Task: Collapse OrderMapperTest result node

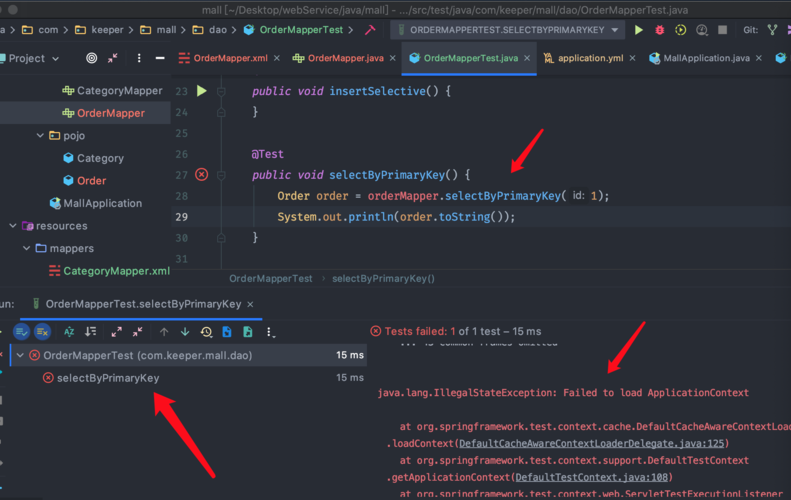Action: pos(21,355)
